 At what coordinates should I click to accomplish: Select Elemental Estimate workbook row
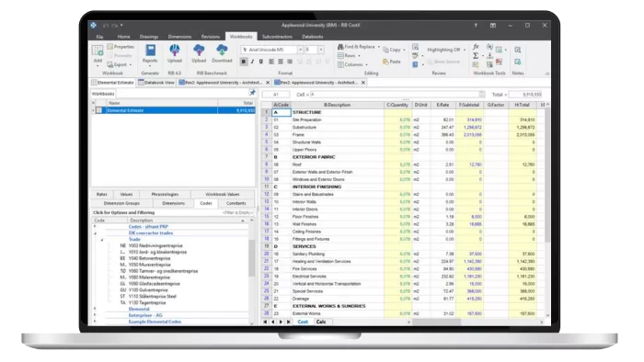pos(173,110)
